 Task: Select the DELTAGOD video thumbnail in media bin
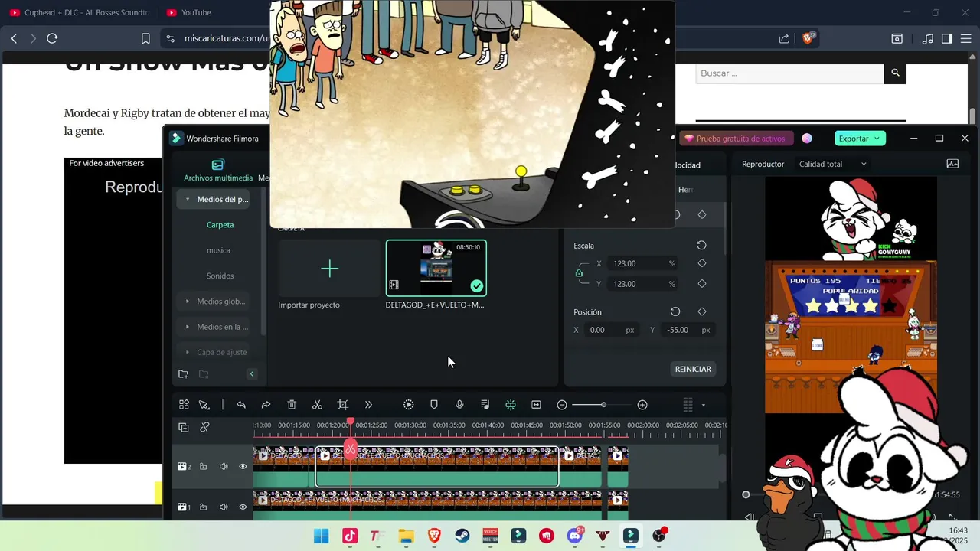[436, 268]
